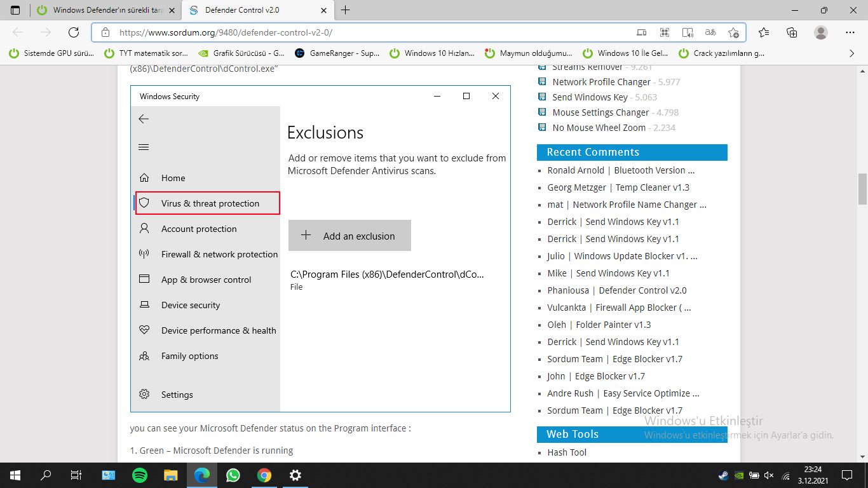Open the GameRanger bookmark
Viewport: 868px width, 488px height.
[337, 53]
